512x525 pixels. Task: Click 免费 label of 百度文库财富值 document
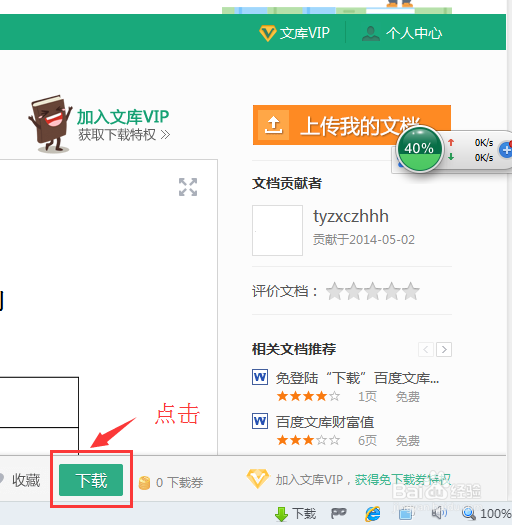[408, 441]
